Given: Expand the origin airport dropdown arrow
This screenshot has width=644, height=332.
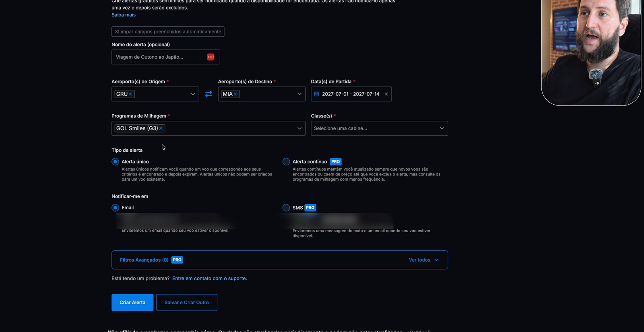Looking at the screenshot, I should [193, 94].
